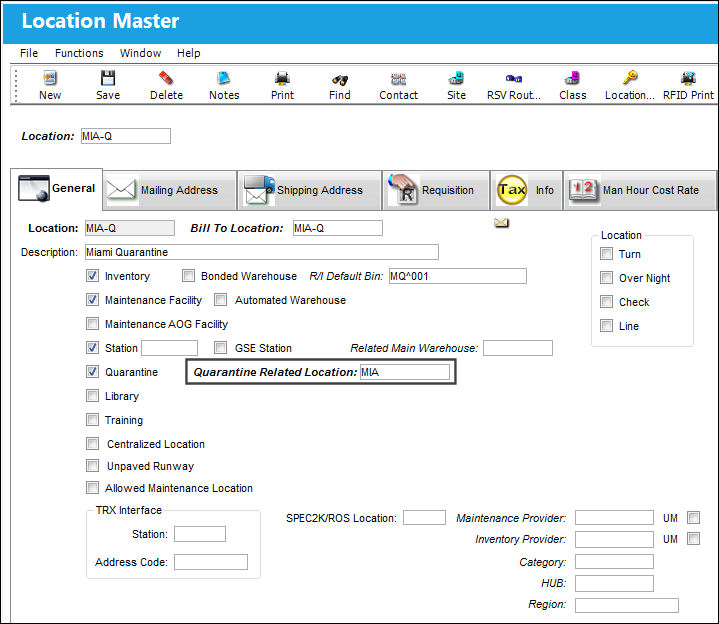Open the Help menu
This screenshot has width=719, height=624.
pos(188,53)
